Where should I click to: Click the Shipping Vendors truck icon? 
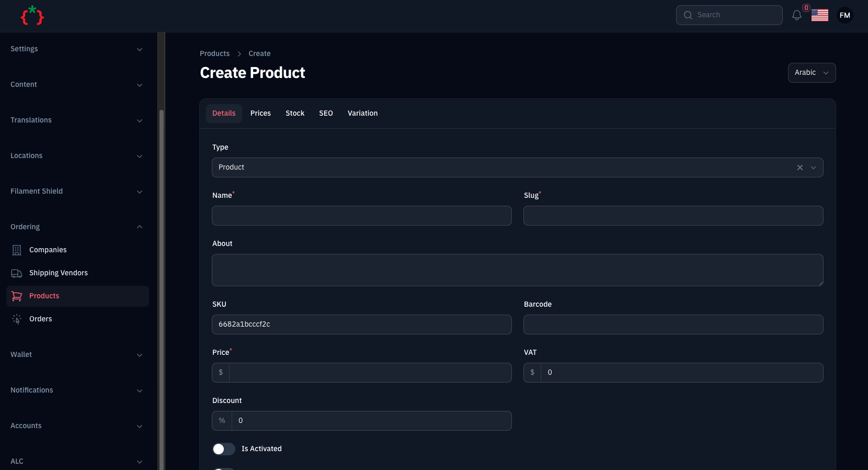[17, 273]
